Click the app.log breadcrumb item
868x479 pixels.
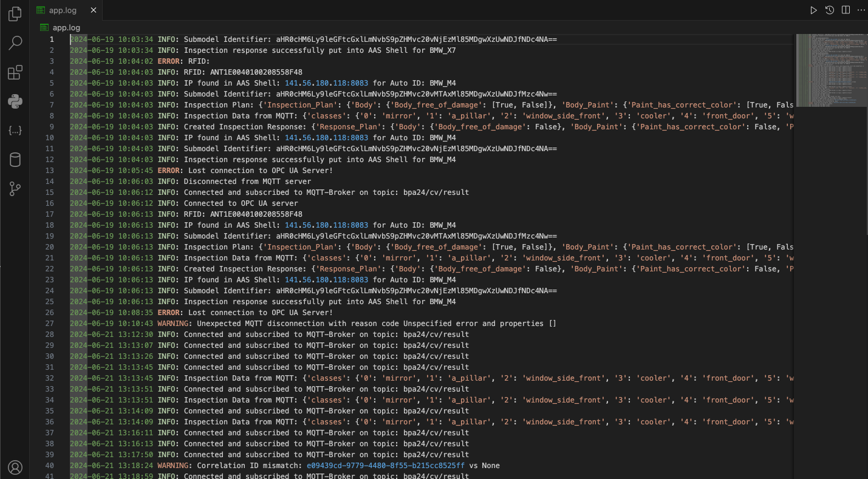pos(66,27)
